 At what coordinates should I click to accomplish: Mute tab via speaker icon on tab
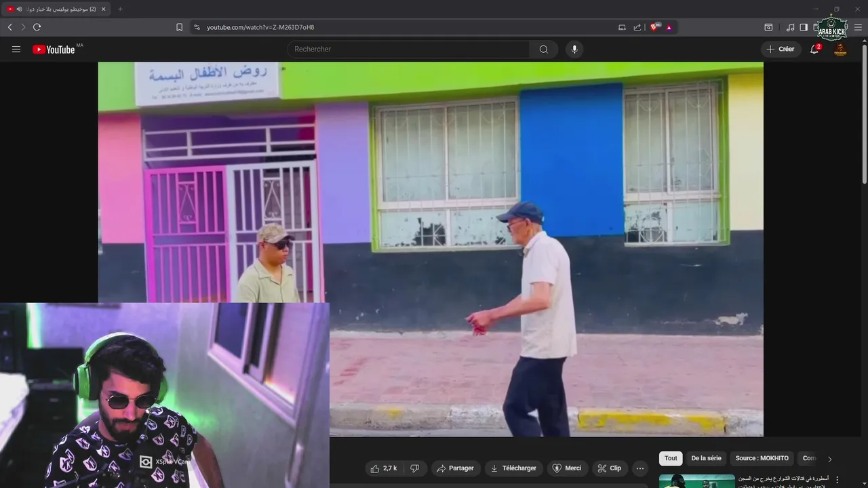click(x=19, y=9)
